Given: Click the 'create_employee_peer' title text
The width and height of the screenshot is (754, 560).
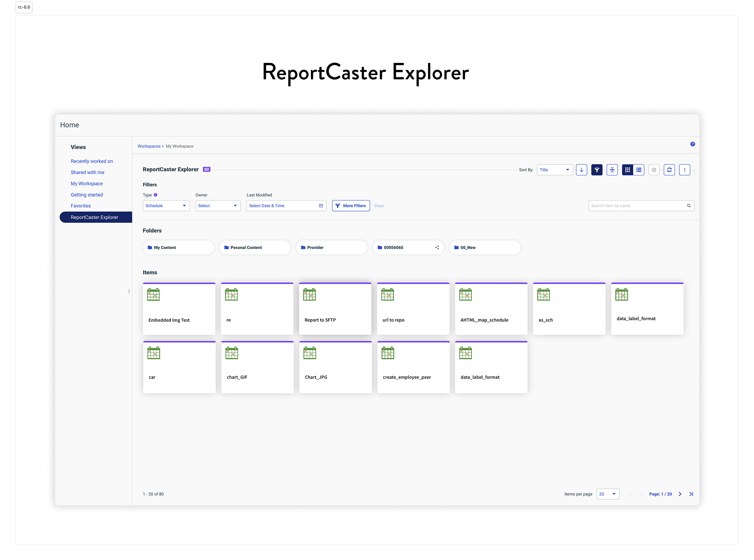Looking at the screenshot, I should pos(407,378).
